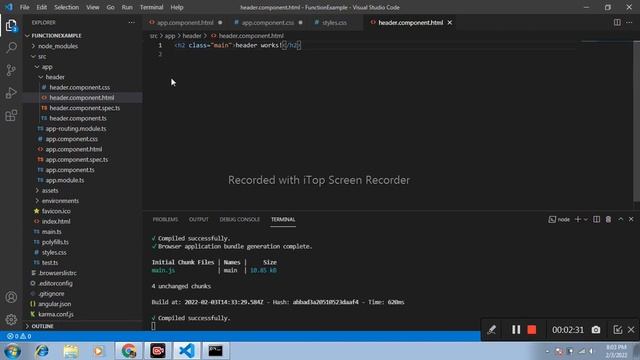Open editor more actions ellipsis
Viewport: 640px width, 360px height.
(629, 22)
